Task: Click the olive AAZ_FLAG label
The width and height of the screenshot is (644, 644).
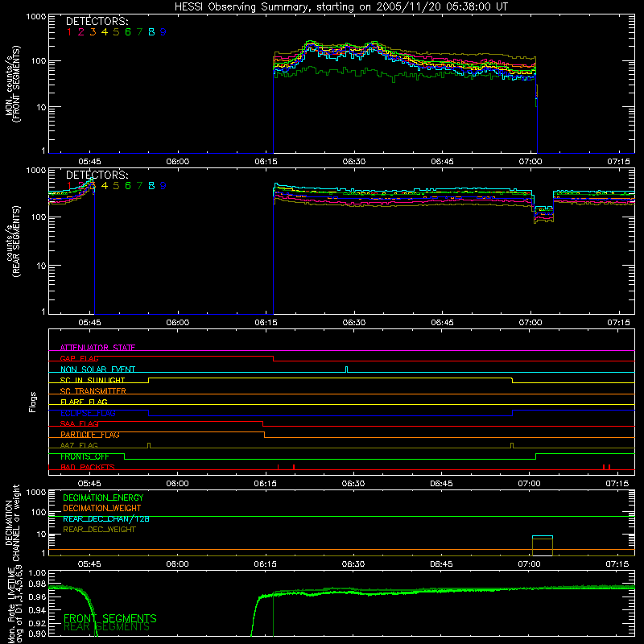Action: coord(79,446)
